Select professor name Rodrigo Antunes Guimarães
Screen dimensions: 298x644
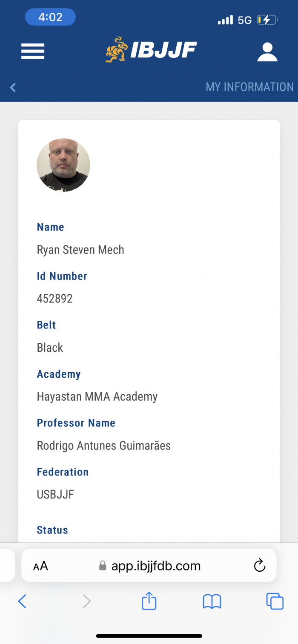[103, 445]
